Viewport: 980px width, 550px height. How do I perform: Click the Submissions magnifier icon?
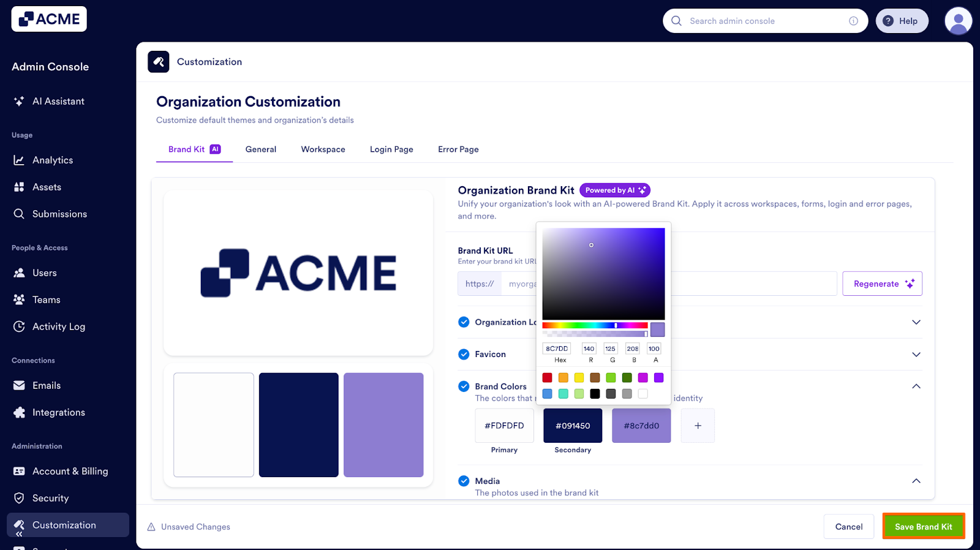tap(19, 214)
